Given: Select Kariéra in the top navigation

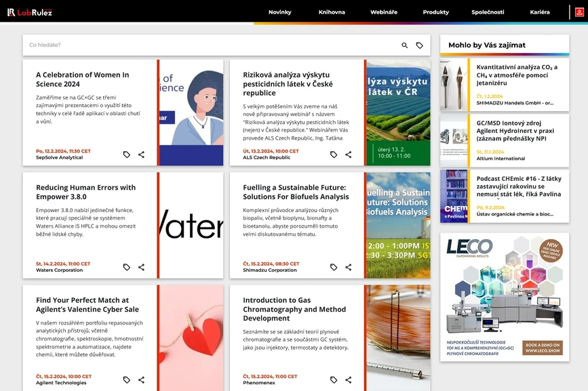Looking at the screenshot, I should click(541, 12).
